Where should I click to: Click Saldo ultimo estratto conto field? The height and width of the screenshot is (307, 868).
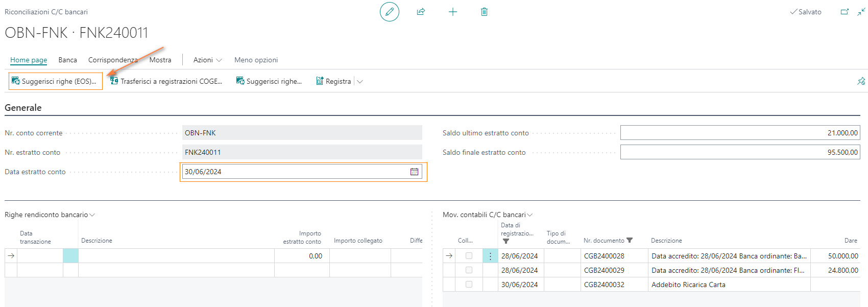pos(740,133)
